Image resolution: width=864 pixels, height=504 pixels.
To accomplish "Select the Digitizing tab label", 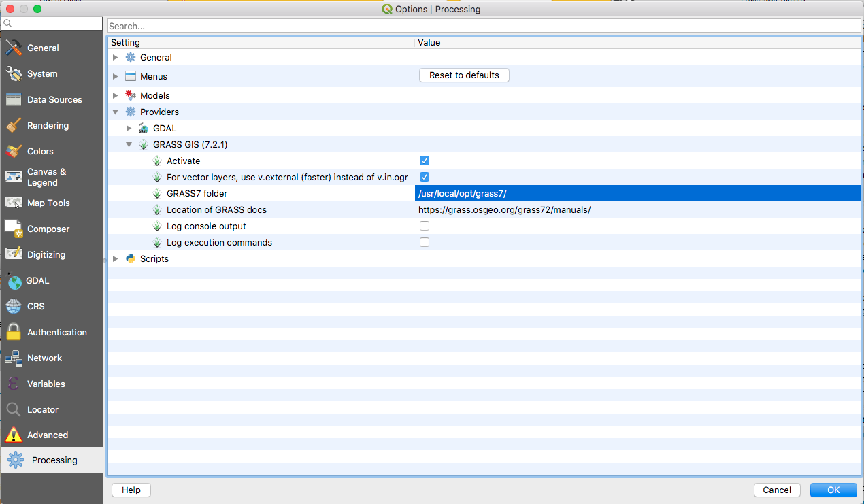I will tap(46, 255).
